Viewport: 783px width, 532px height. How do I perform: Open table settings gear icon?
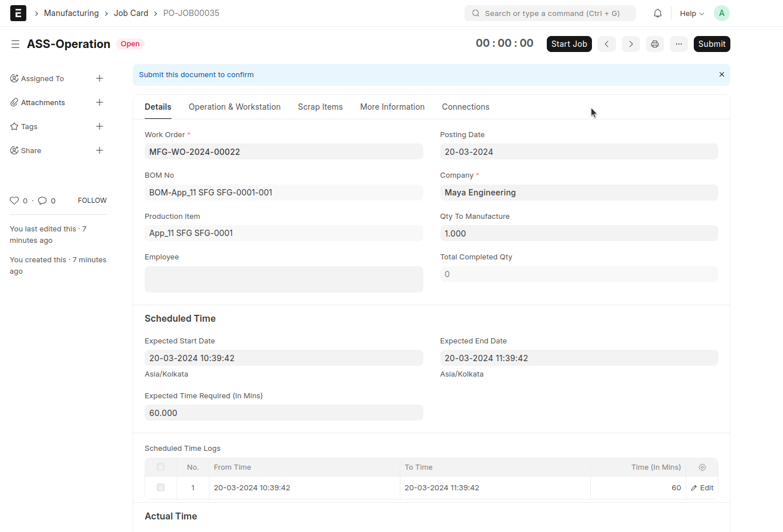point(702,467)
